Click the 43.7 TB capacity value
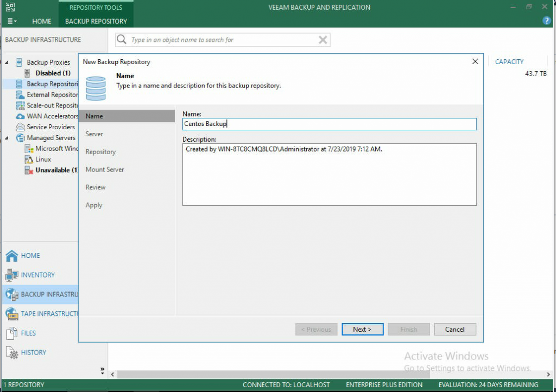The image size is (556, 392). pos(535,74)
